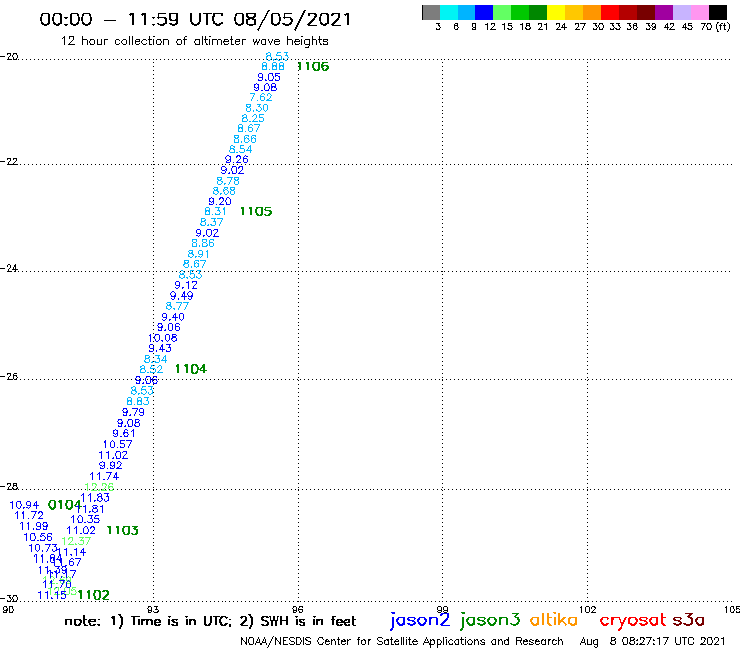The width and height of the screenshot is (740, 650).
Task: Click the 'jason2' satellite label
Action: click(420, 620)
